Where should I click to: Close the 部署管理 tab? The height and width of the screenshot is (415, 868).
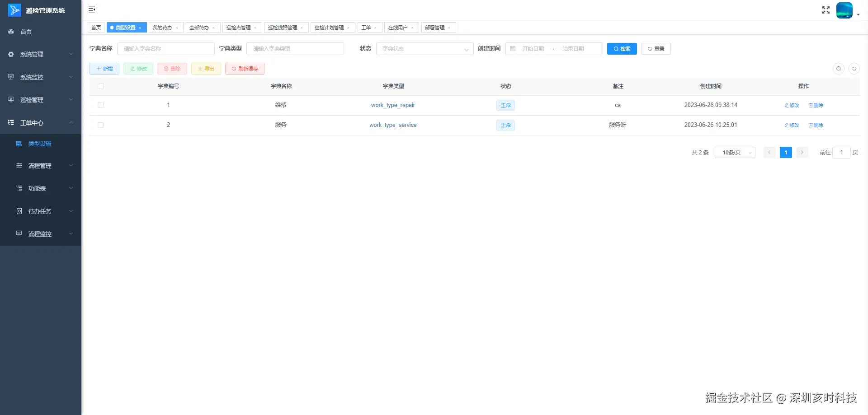(449, 28)
